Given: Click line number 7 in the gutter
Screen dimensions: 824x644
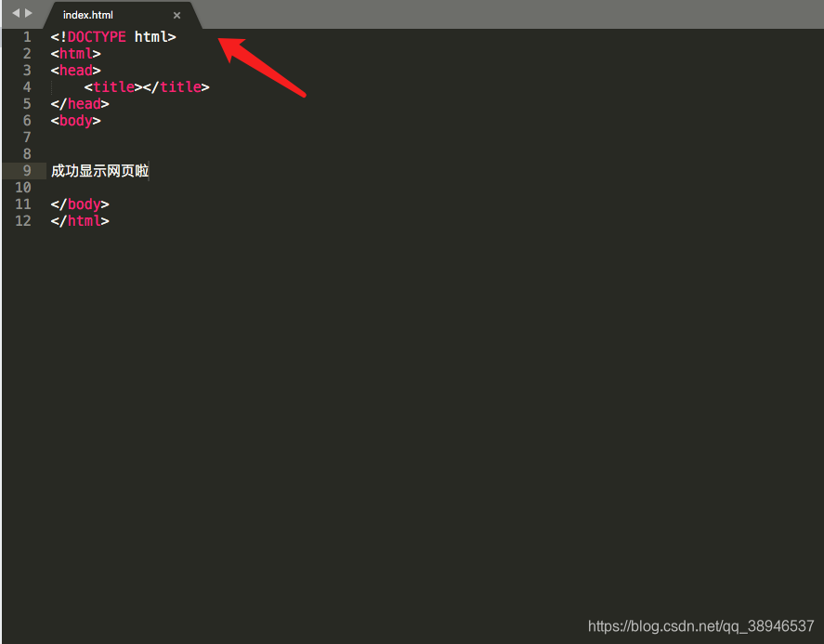Looking at the screenshot, I should pyautogui.click(x=27, y=138).
